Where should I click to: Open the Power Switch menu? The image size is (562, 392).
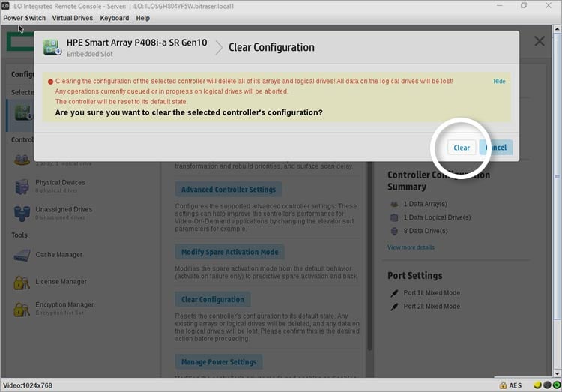(25, 18)
